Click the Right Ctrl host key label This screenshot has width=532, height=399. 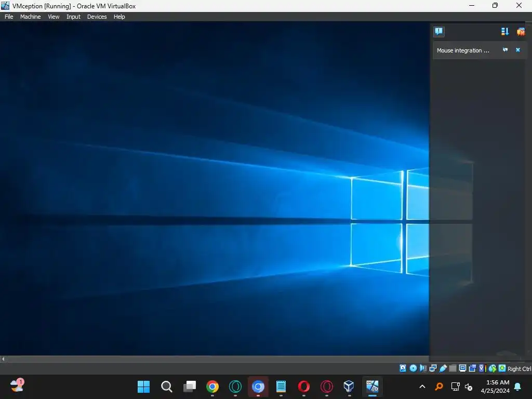click(520, 369)
